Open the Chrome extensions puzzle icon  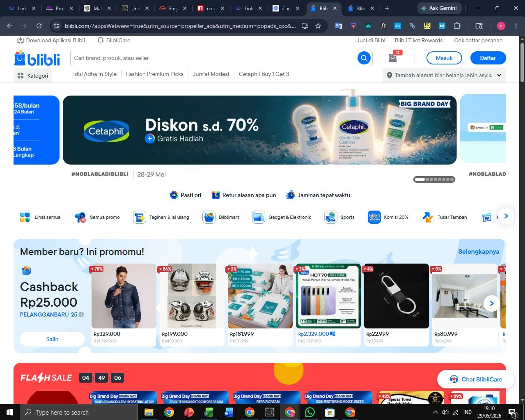(457, 26)
